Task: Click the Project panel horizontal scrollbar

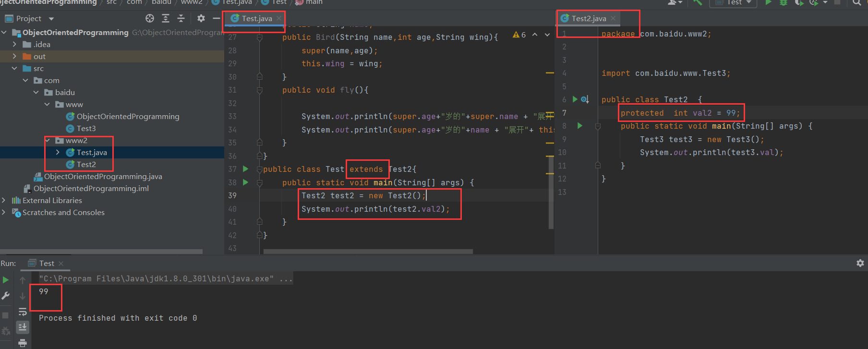Action: click(101, 252)
